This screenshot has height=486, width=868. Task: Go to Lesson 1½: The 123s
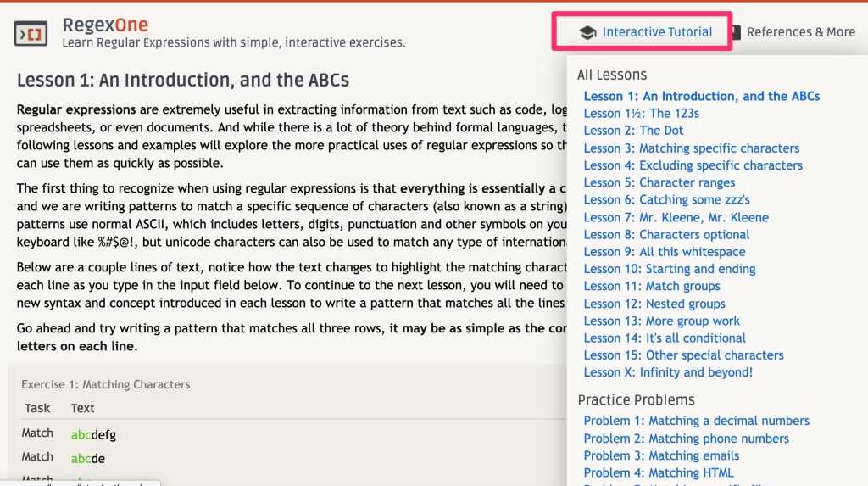[x=641, y=114]
